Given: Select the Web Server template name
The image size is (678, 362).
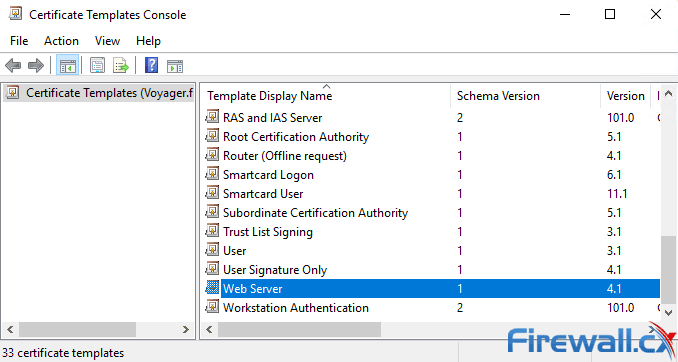Looking at the screenshot, I should [253, 289].
